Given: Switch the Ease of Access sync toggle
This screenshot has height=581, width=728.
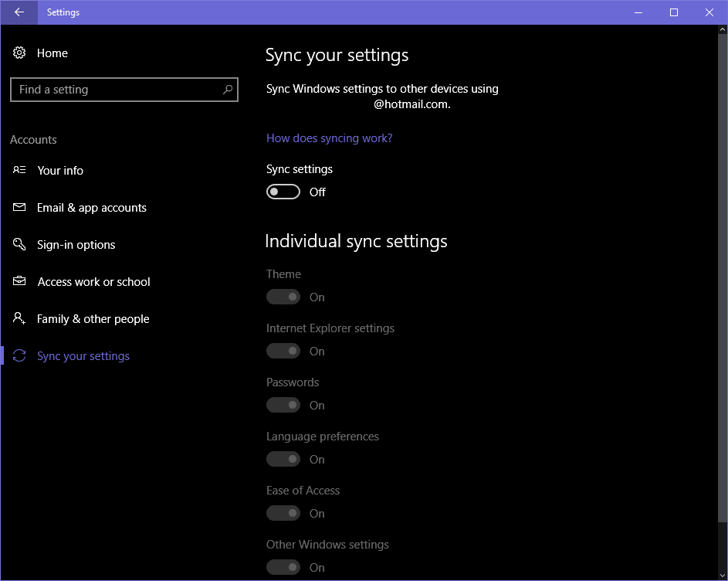Looking at the screenshot, I should coord(283,513).
